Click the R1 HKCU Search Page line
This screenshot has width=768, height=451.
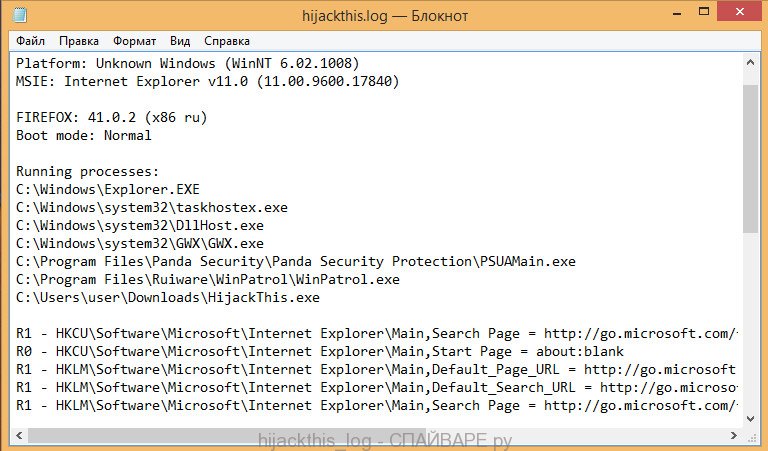(x=376, y=333)
